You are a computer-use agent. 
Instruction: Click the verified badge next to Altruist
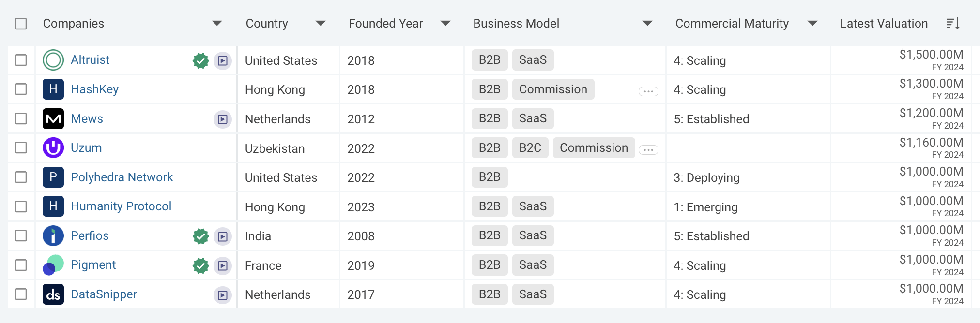pyautogui.click(x=200, y=61)
